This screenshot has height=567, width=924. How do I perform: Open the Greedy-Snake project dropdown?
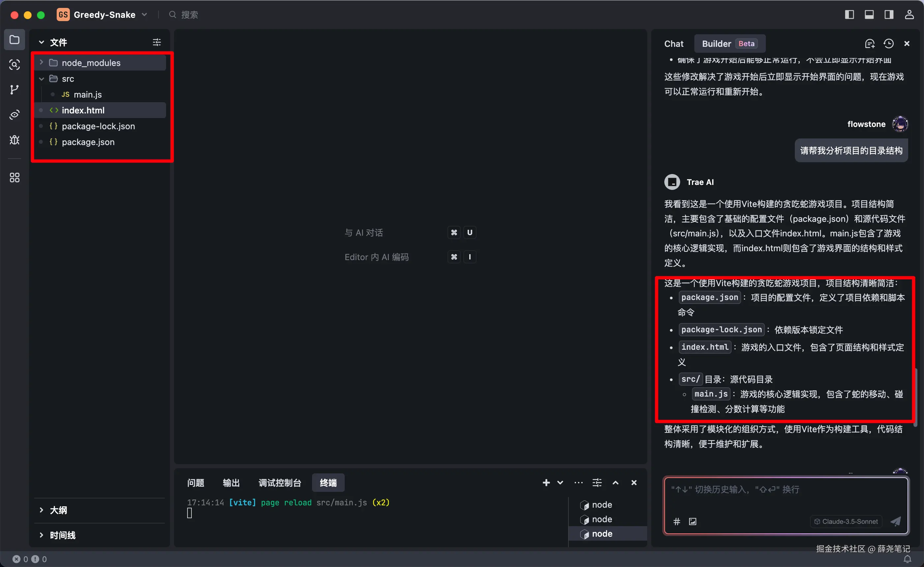tap(104, 15)
